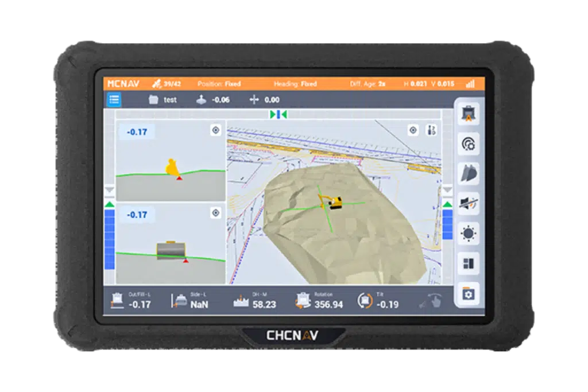Recenter the top profile view
588x392 pixels.
tap(215, 130)
